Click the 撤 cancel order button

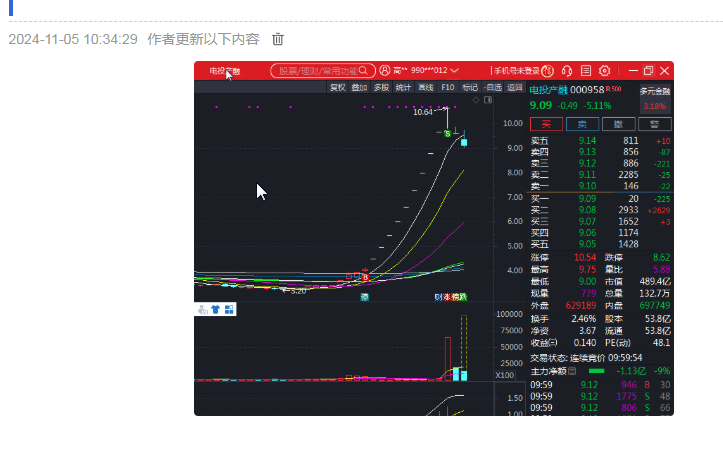pyautogui.click(x=618, y=124)
